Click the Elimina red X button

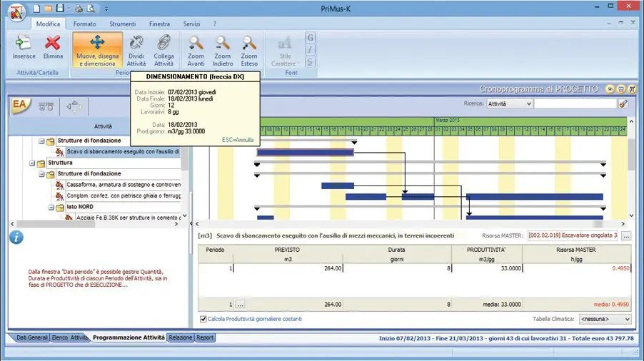click(x=53, y=49)
